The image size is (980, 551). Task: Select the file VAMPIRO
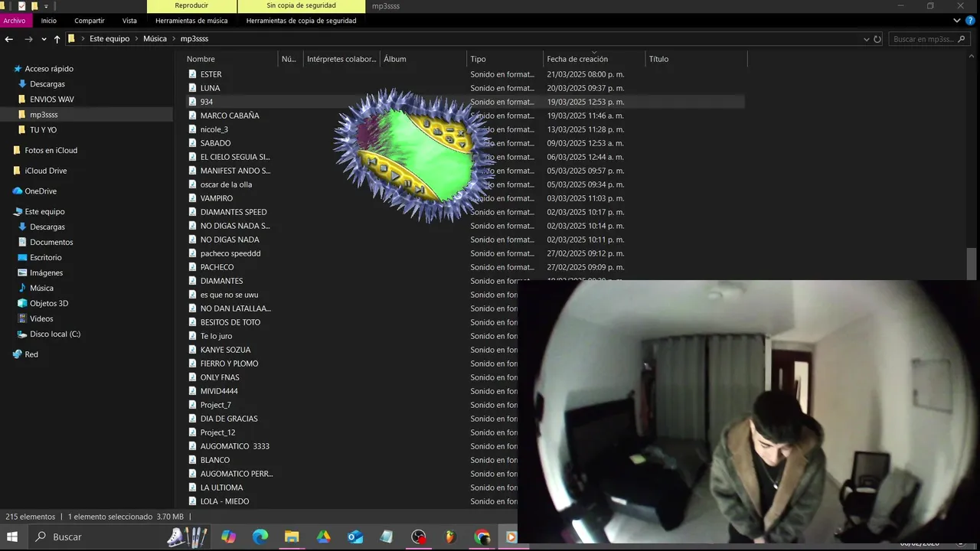pyautogui.click(x=217, y=198)
